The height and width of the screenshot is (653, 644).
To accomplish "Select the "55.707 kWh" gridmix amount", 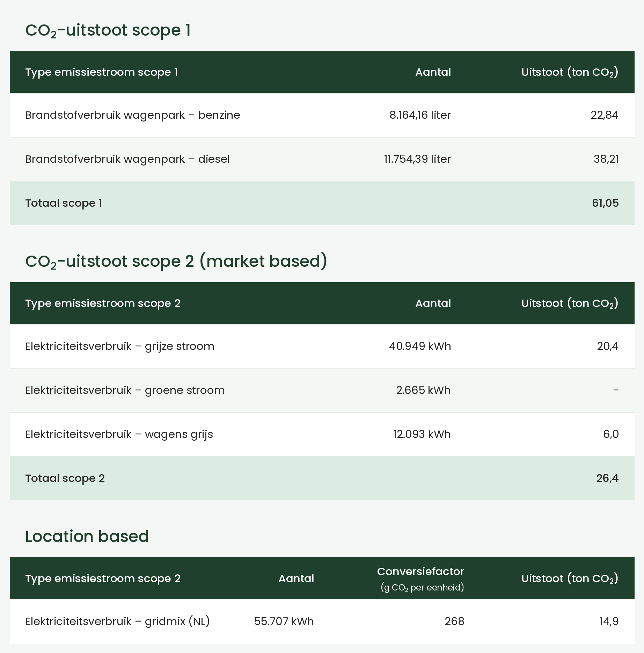I will [x=284, y=622].
